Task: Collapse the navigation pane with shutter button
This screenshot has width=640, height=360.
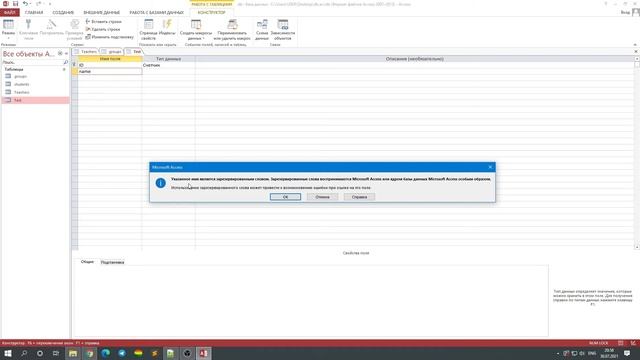Action: tap(66, 53)
